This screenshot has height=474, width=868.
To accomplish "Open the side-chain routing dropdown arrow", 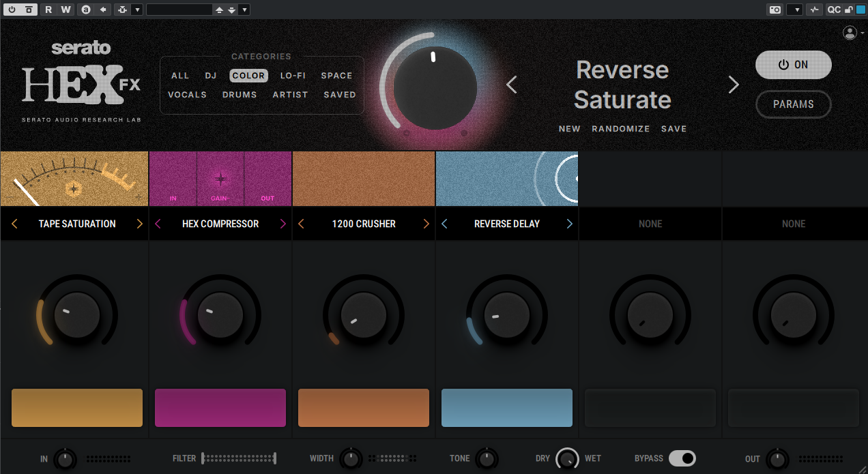I will coord(137,10).
